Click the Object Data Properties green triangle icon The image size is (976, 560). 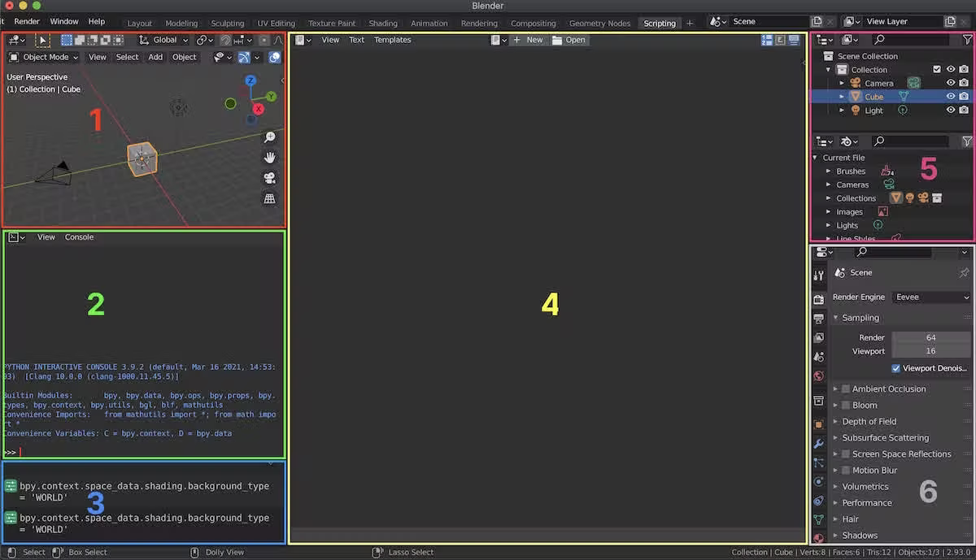(x=819, y=517)
